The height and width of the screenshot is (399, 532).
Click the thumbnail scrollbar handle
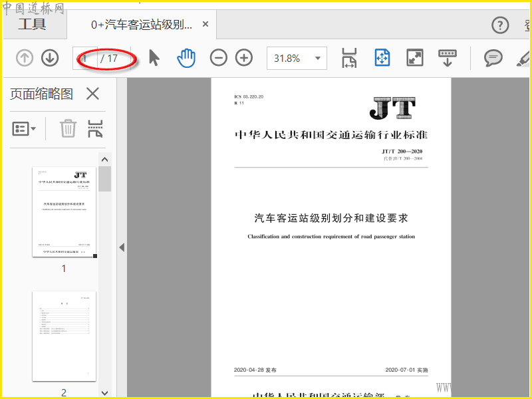(105, 179)
